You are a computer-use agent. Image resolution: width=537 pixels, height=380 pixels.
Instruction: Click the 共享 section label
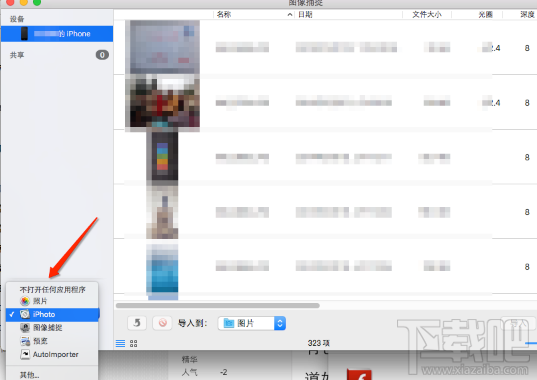coord(17,55)
